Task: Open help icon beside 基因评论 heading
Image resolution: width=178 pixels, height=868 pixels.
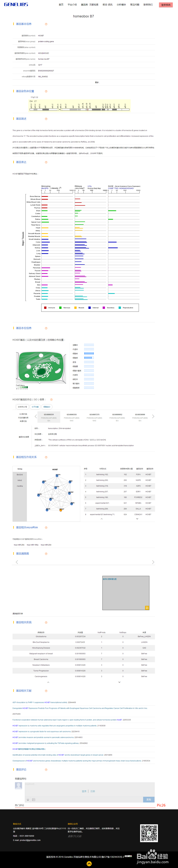Action: [x=46, y=770]
